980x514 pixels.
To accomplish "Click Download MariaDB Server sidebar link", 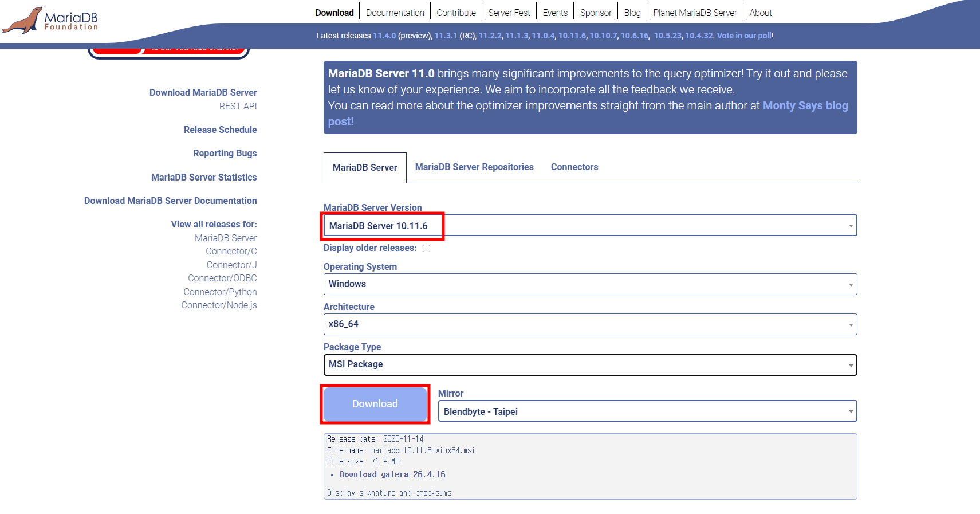I will pos(203,92).
